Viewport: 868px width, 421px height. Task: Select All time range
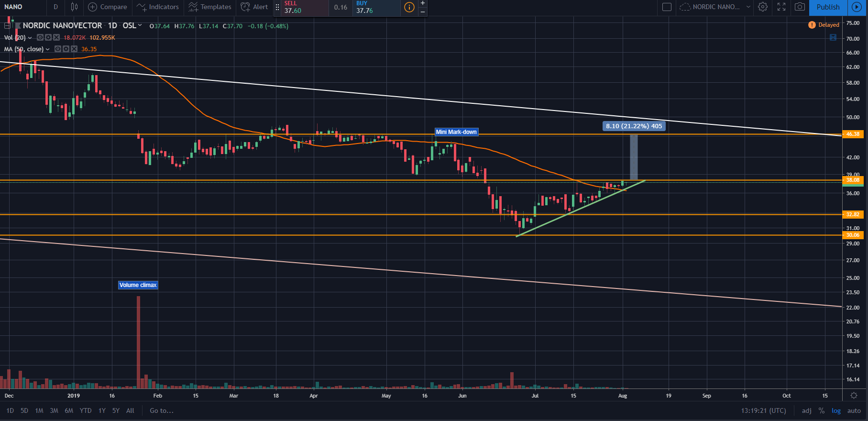point(130,410)
